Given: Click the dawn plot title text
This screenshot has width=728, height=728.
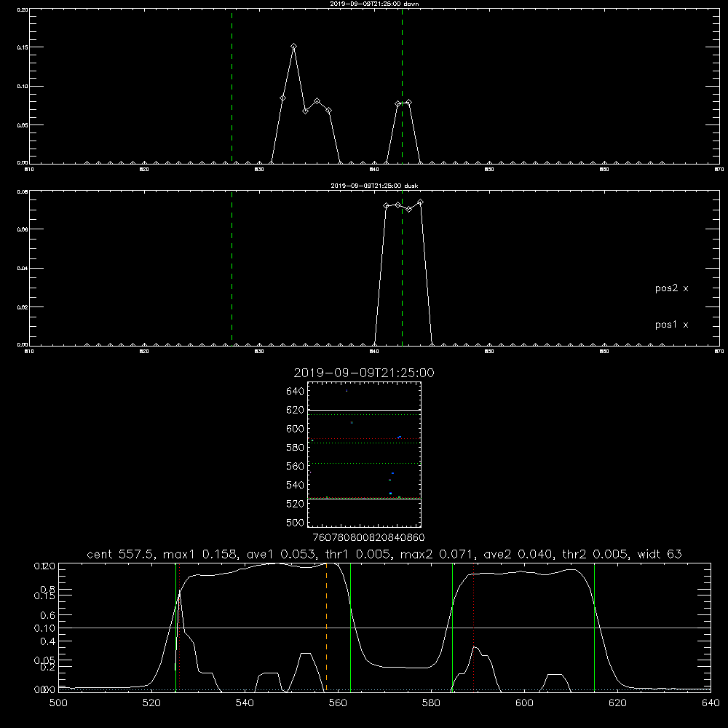Looking at the screenshot, I should (x=374, y=4).
